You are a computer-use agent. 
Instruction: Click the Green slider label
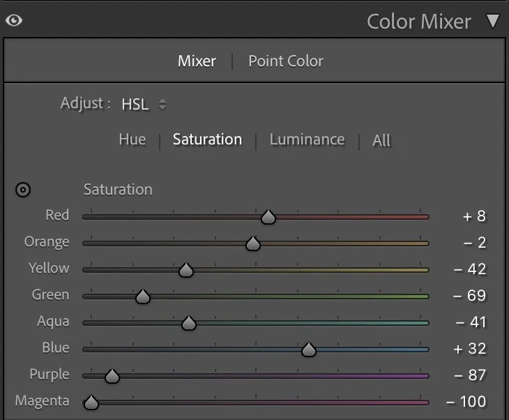pos(50,295)
